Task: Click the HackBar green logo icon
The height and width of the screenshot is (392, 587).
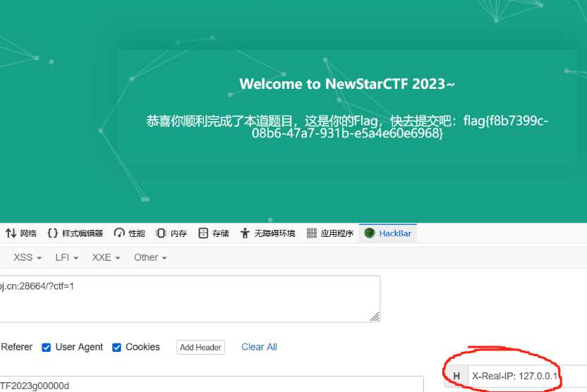Action: click(x=370, y=233)
